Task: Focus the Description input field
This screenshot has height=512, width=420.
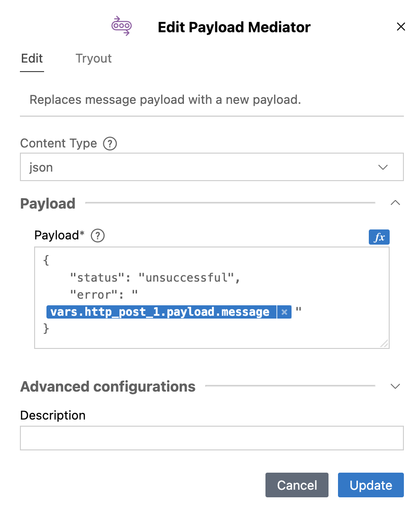Action: pos(211,438)
